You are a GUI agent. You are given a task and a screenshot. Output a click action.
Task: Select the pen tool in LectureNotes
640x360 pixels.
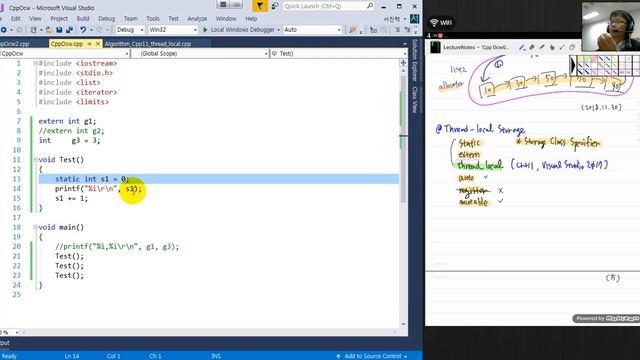coord(522,47)
